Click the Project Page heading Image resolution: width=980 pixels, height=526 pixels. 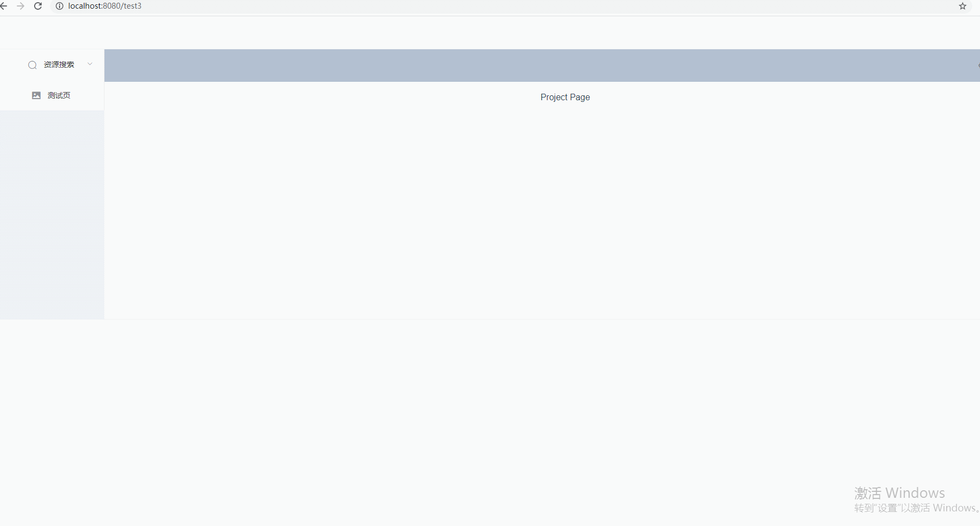(565, 97)
